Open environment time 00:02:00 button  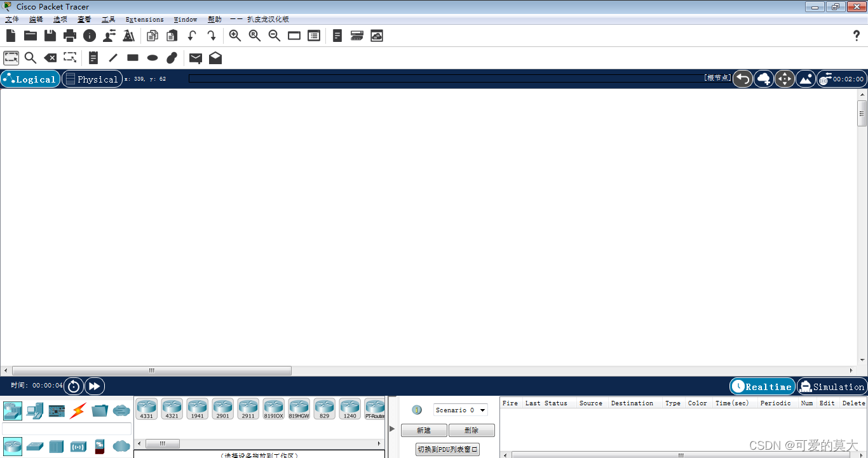(x=842, y=79)
